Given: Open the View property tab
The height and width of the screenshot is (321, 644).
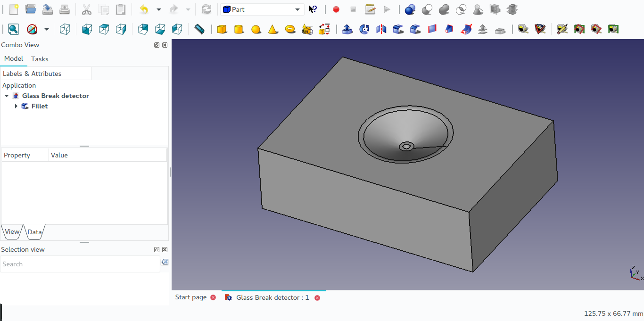Looking at the screenshot, I should tap(12, 231).
